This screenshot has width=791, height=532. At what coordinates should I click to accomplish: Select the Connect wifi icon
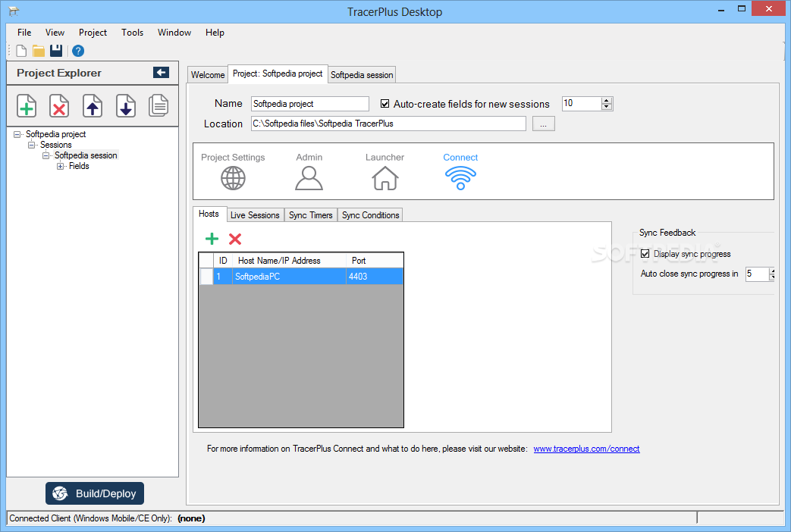tap(460, 178)
